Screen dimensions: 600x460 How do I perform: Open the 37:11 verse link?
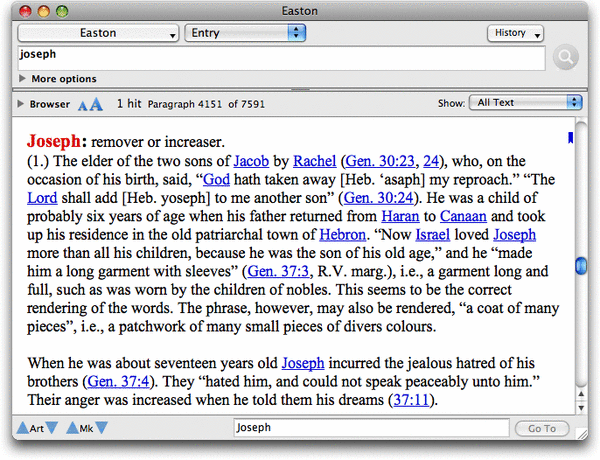[x=411, y=400]
